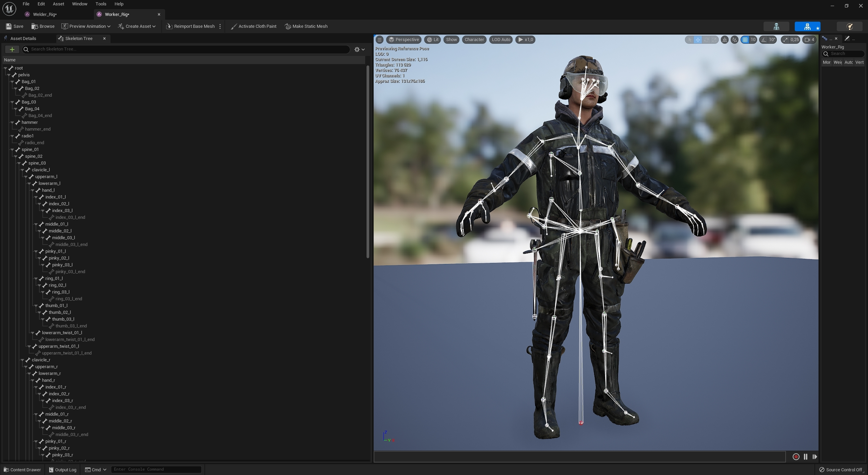Image resolution: width=868 pixels, height=475 pixels.
Task: Activate Cloth Paint tool
Action: (253, 26)
